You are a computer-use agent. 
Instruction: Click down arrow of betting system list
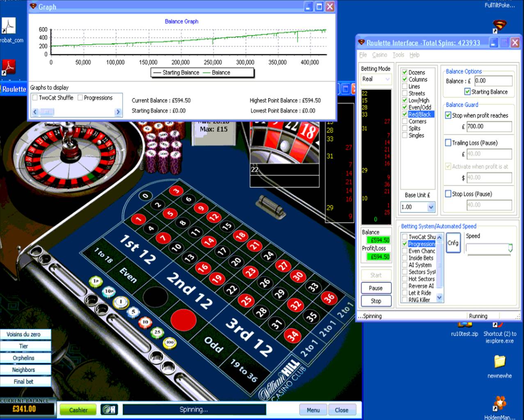point(439,298)
